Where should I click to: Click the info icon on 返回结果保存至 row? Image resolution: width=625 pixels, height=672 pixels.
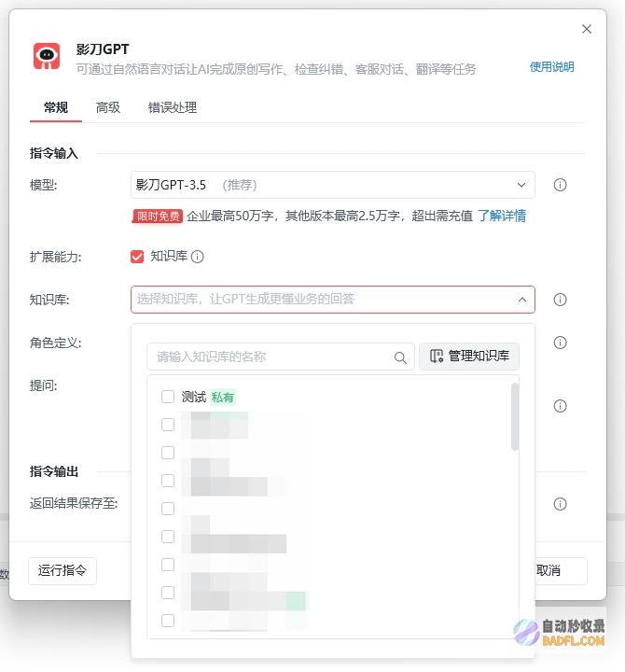click(x=560, y=504)
